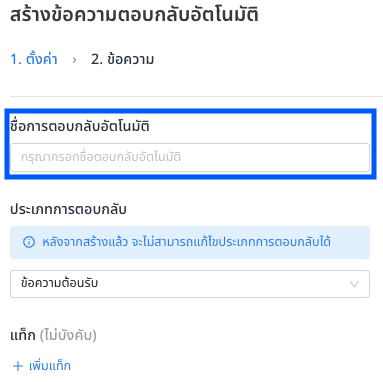
Task: Click the blue info notice box background
Action: coord(190,242)
